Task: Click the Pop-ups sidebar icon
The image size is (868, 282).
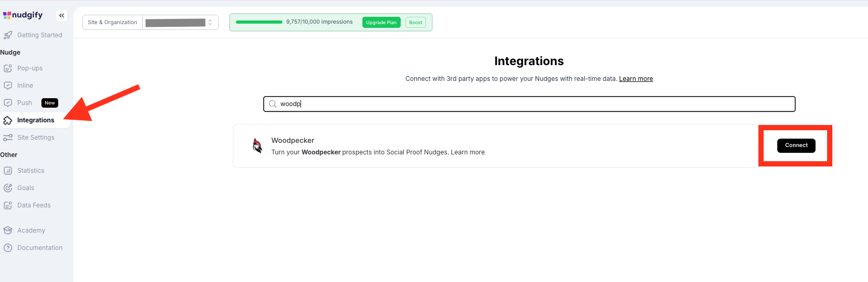Action: [x=8, y=68]
